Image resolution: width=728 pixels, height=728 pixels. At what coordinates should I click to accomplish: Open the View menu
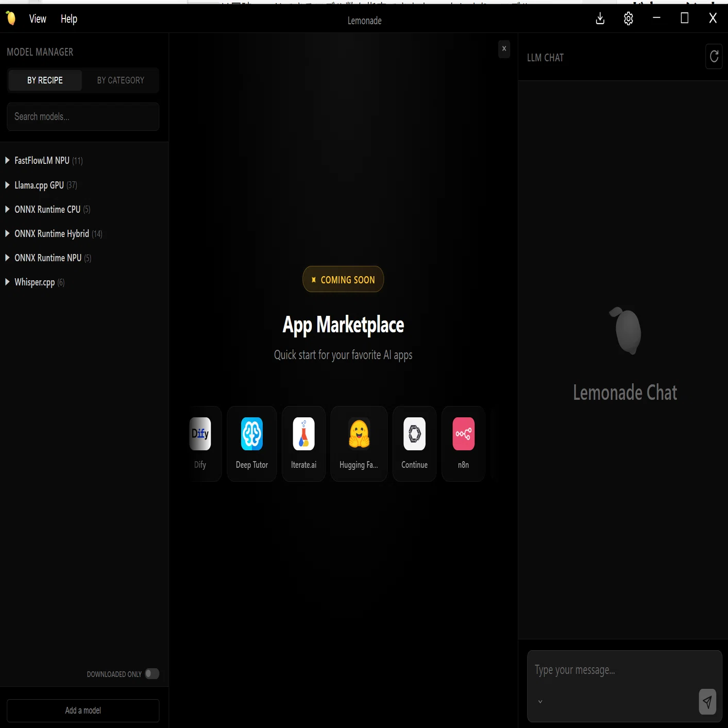pos(38,19)
